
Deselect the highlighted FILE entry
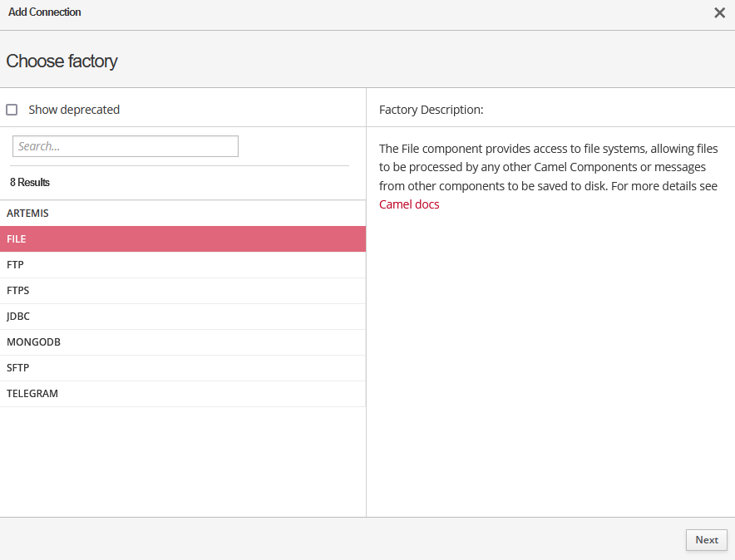(17, 238)
